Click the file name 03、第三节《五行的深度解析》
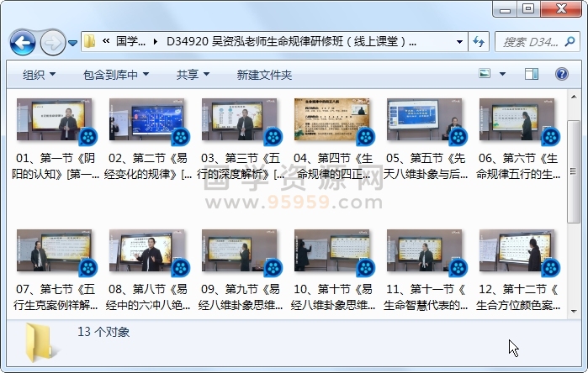 [x=241, y=165]
